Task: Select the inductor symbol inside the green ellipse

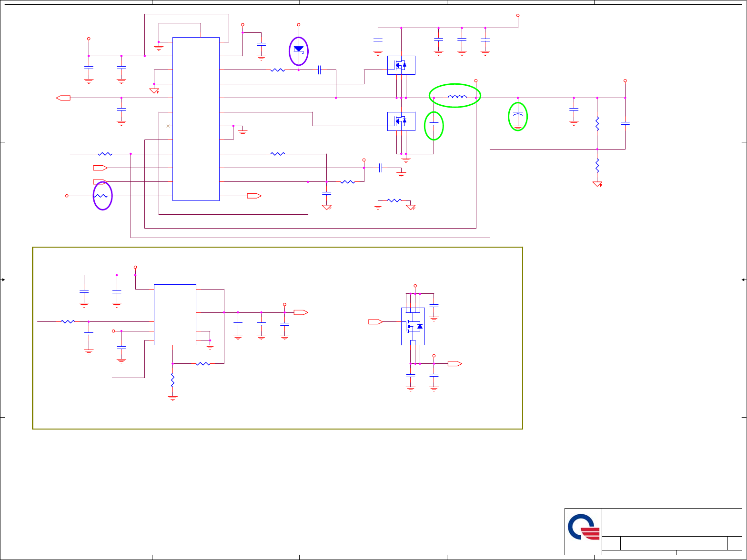Action: (457, 97)
